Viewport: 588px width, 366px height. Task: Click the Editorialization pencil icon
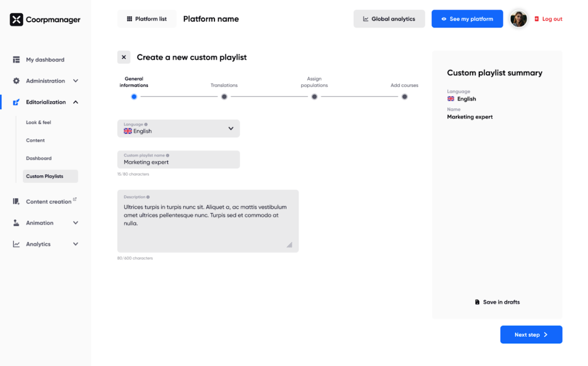click(16, 102)
